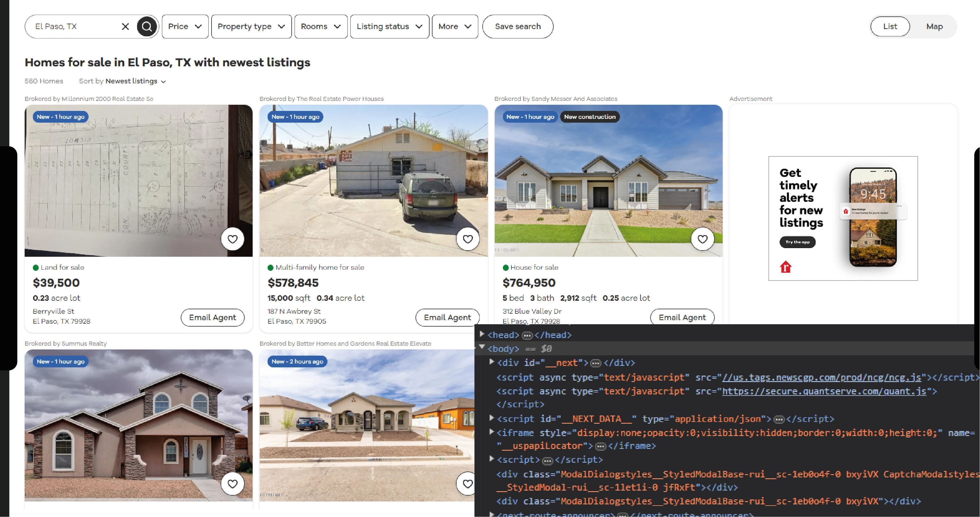Click the heart icon on third listing
The height and width of the screenshot is (517, 980).
[703, 239]
